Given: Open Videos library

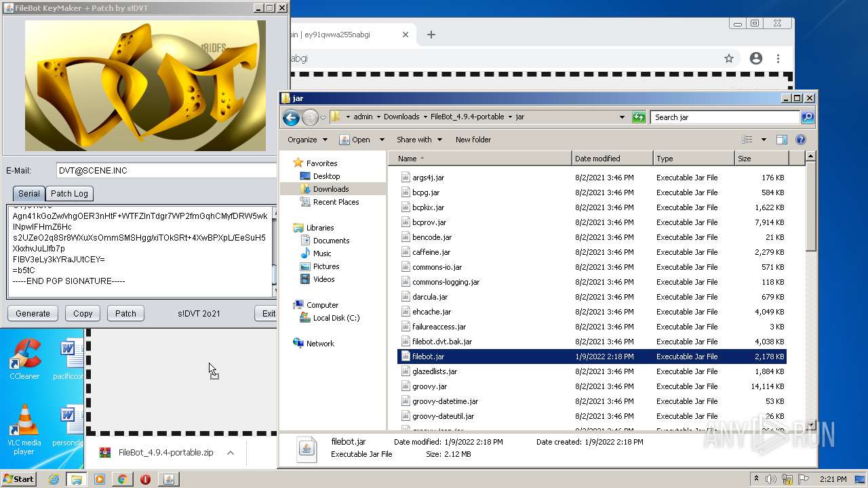Looking at the screenshot, I should click(x=323, y=279).
